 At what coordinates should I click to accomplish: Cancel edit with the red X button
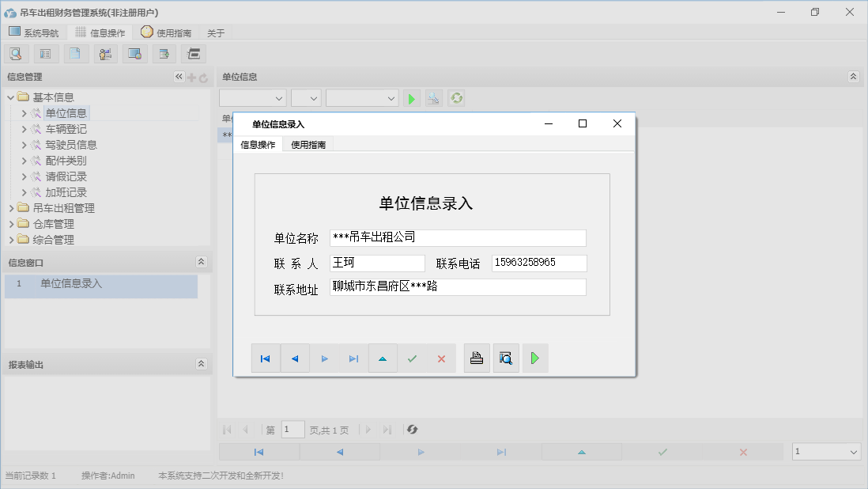point(440,358)
